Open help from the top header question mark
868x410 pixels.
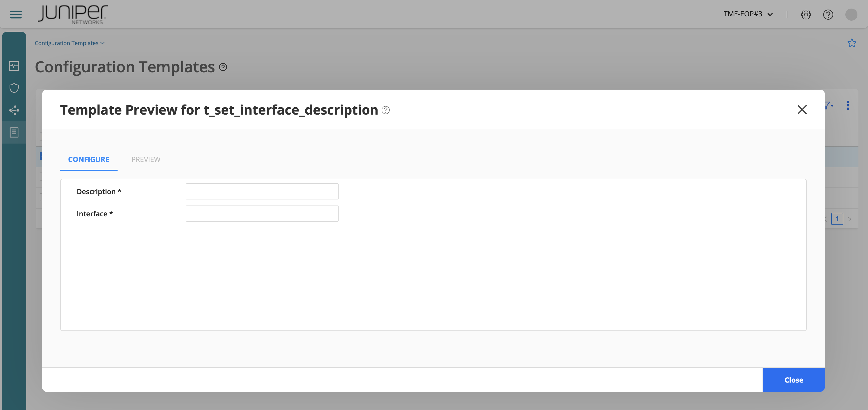point(828,15)
